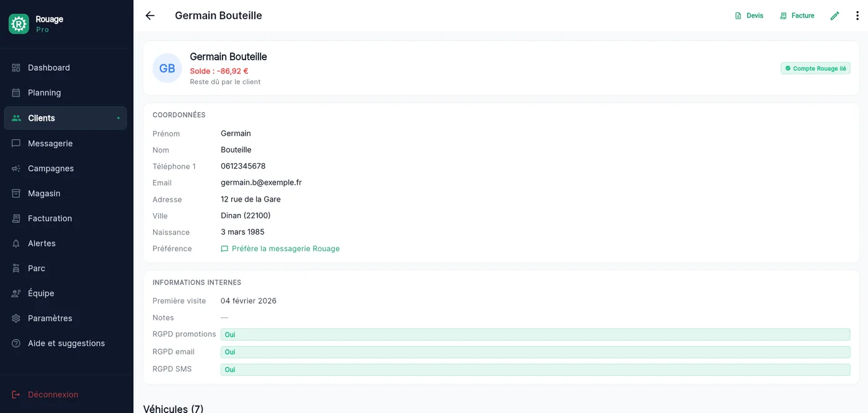The width and height of the screenshot is (868, 413).
Task: Click the RGPD email Oui field
Action: point(535,352)
